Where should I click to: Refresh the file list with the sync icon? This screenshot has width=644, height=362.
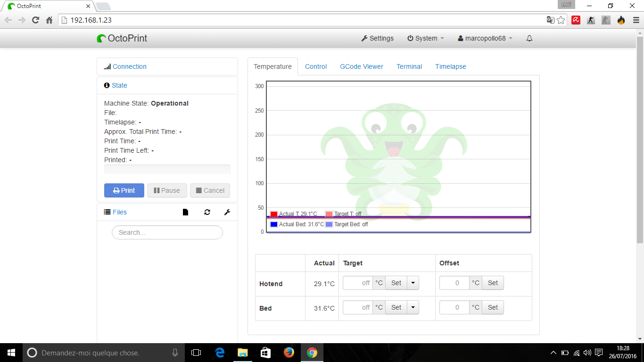(207, 212)
